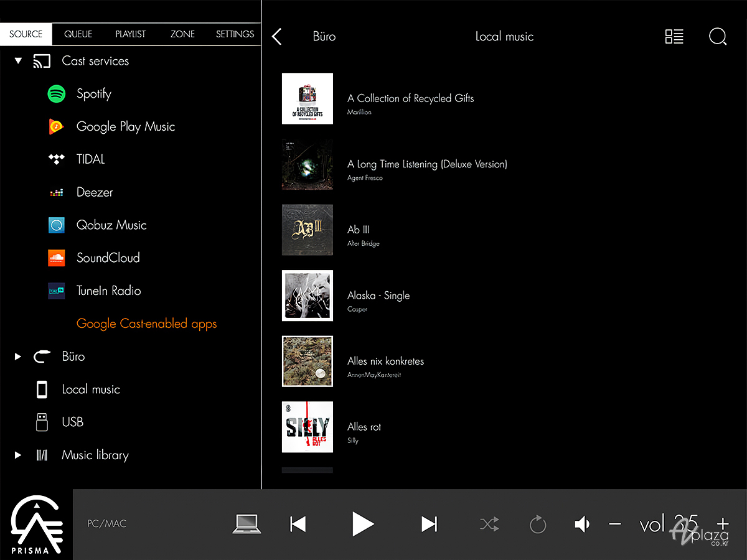Viewport: 747px width, 560px height.
Task: Go back with the left chevron
Action: point(278,37)
